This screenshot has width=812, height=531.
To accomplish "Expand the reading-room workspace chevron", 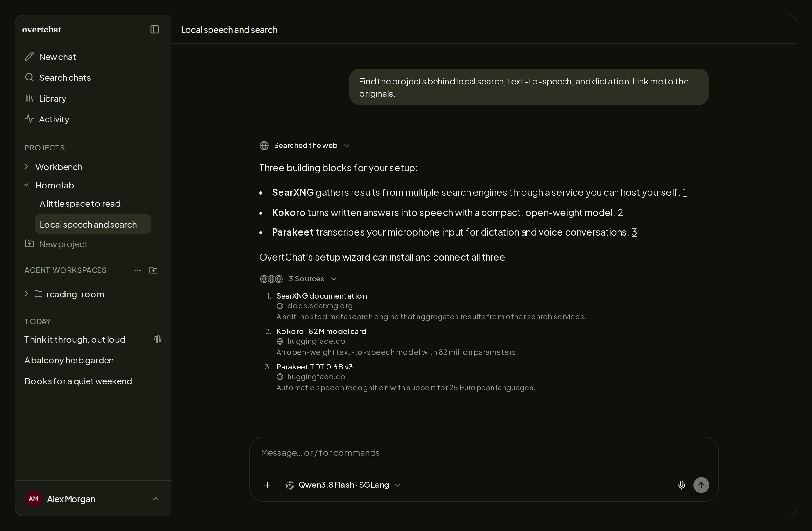I will pos(26,293).
